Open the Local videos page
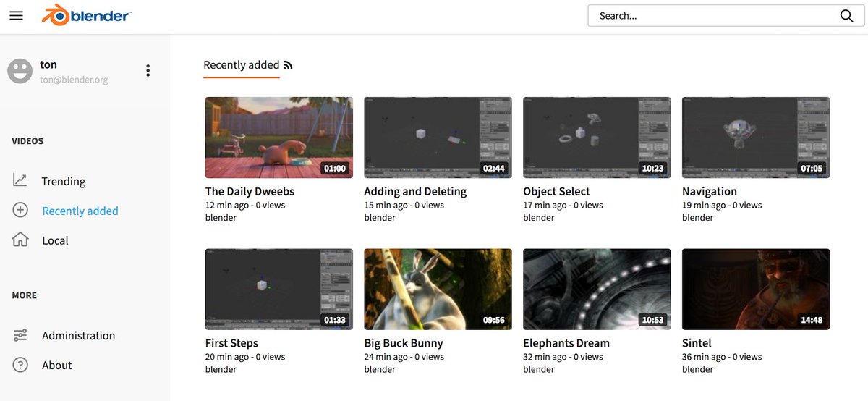 [x=55, y=240]
